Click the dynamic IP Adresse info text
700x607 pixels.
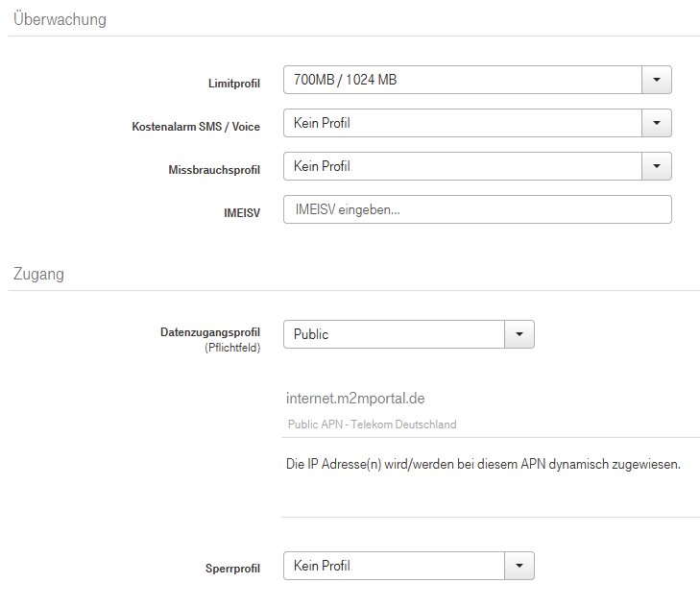(483, 464)
